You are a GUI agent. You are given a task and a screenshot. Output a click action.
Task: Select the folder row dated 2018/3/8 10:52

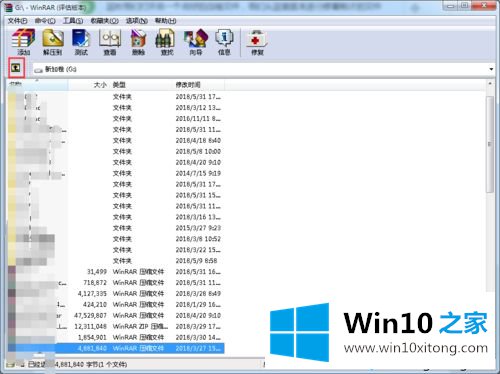tap(116, 239)
